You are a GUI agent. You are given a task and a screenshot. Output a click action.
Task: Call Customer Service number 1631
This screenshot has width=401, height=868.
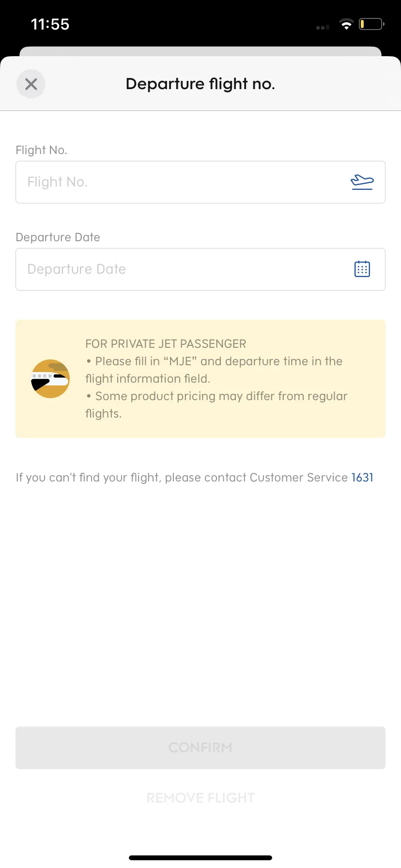(362, 478)
